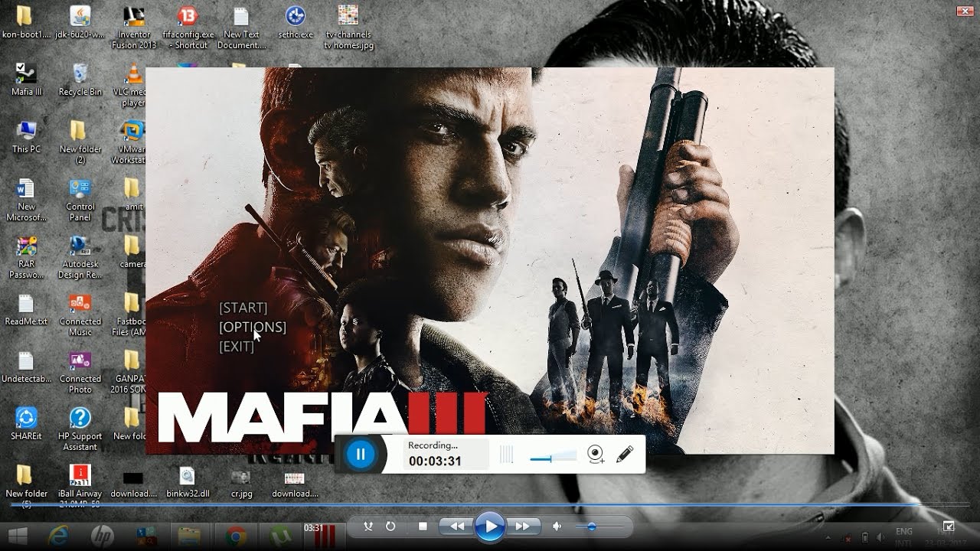Open the New Text Document file

(241, 28)
